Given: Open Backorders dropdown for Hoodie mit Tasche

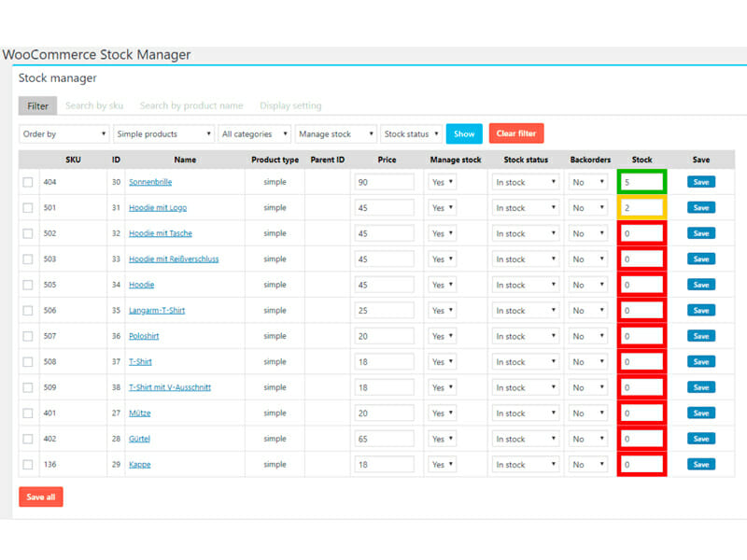Looking at the screenshot, I should pyautogui.click(x=588, y=234).
